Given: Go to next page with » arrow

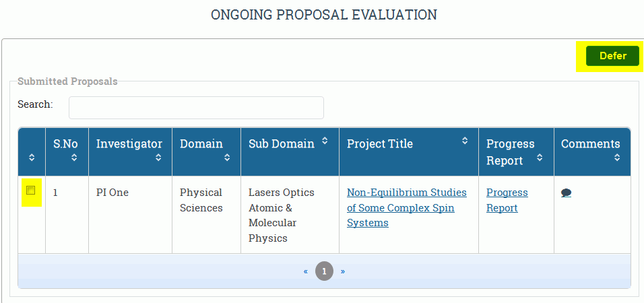Looking at the screenshot, I should pos(343,271).
